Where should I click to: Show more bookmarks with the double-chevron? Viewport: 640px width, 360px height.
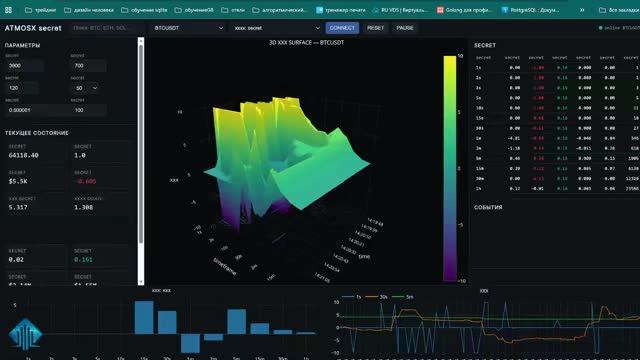point(582,10)
